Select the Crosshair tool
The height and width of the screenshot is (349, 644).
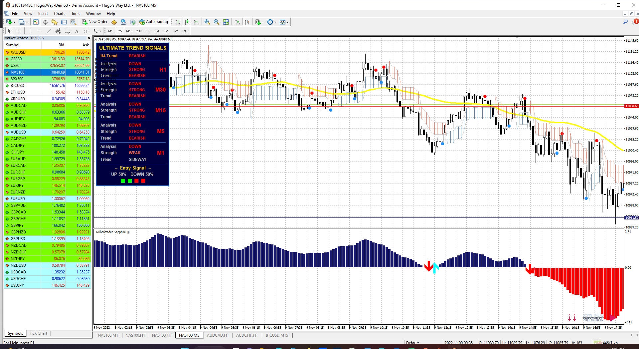tap(19, 31)
